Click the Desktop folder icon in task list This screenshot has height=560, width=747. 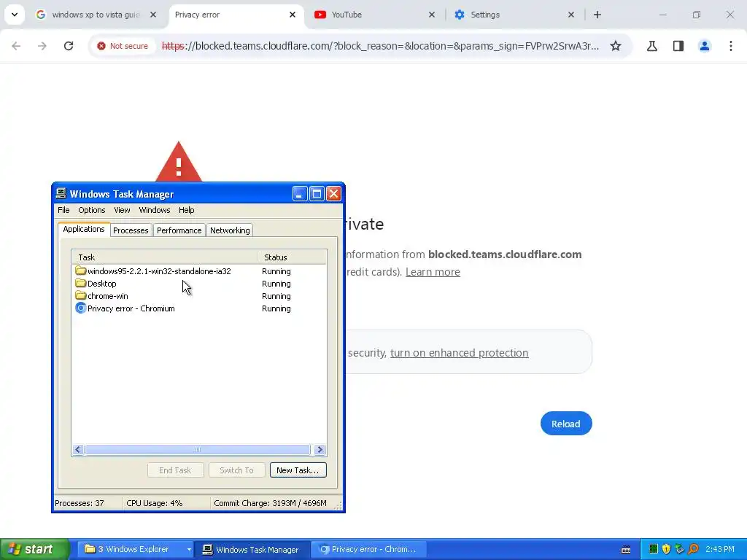pos(80,284)
